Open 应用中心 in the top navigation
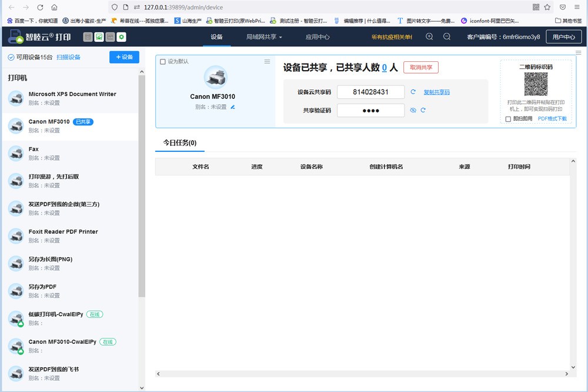 [318, 36]
